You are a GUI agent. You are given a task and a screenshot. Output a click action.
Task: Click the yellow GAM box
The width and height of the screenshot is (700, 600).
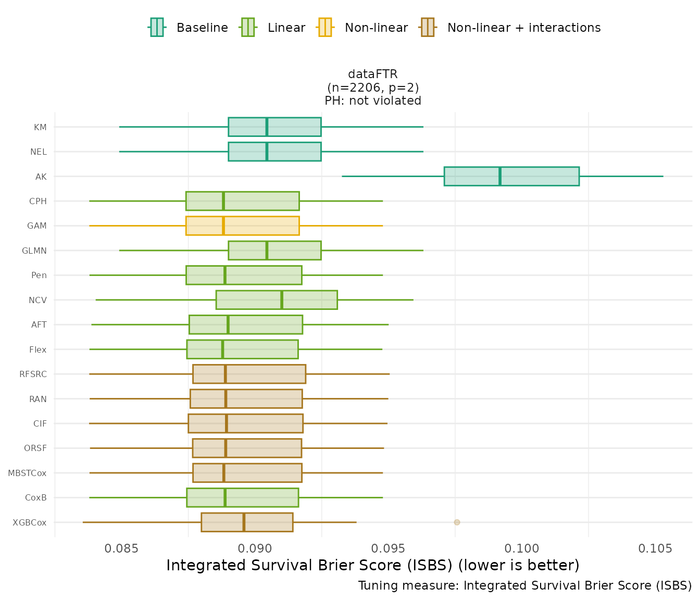tap(243, 226)
